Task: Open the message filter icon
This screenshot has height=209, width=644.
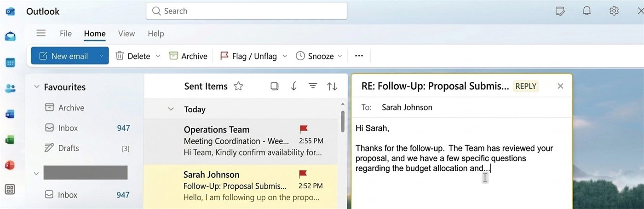Action: [313, 86]
